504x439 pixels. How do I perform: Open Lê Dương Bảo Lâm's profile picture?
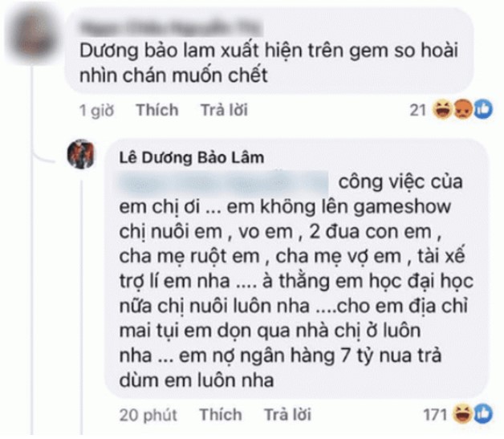pyautogui.click(x=81, y=154)
